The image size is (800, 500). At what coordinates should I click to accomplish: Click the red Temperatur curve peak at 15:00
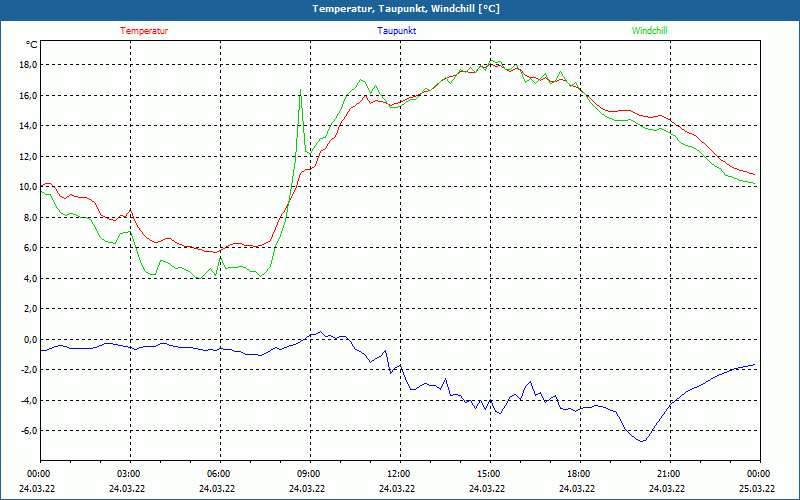tap(491, 64)
